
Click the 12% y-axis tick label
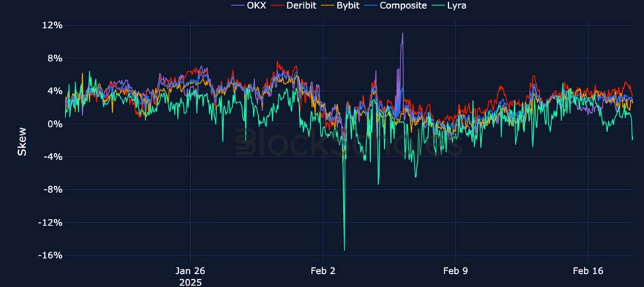[x=52, y=25]
